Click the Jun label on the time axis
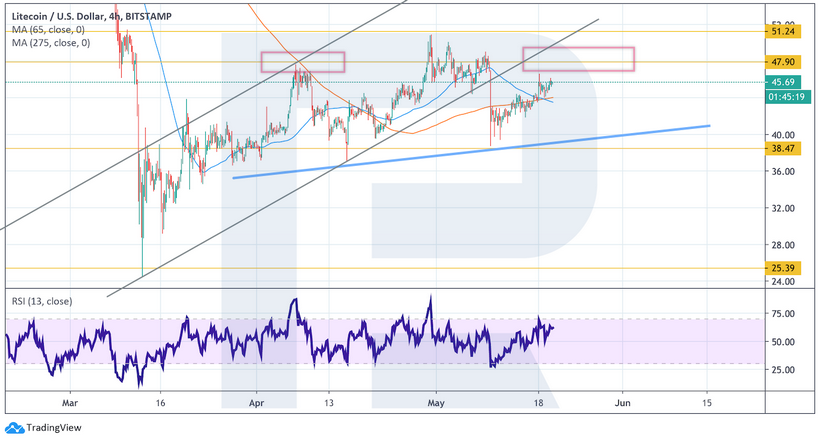820x442 pixels. (623, 403)
